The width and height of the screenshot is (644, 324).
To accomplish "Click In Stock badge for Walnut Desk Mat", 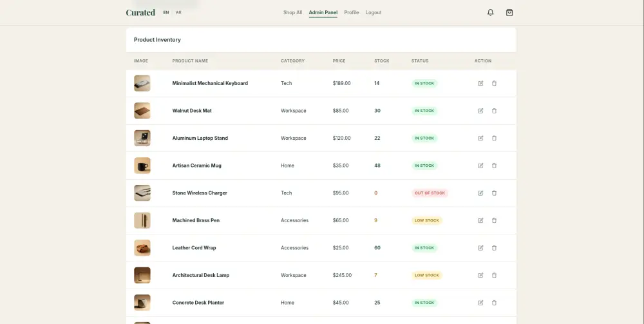I will (424, 111).
